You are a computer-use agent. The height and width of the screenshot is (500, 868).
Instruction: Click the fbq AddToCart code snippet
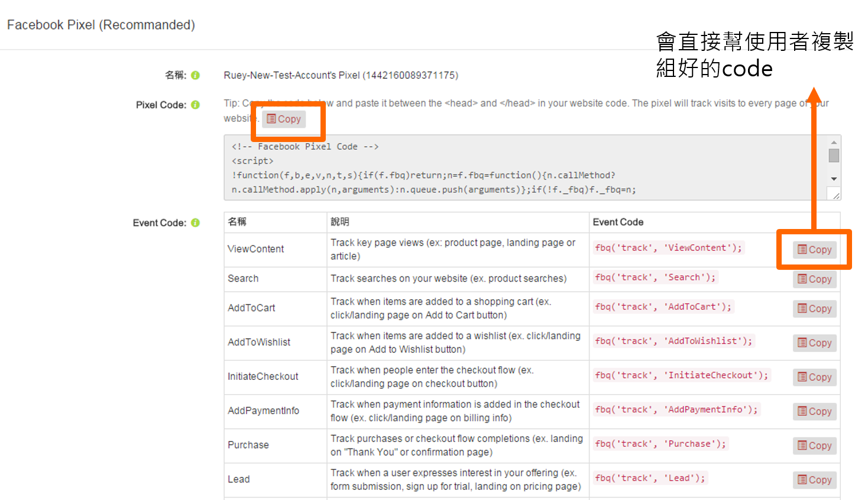click(x=663, y=307)
